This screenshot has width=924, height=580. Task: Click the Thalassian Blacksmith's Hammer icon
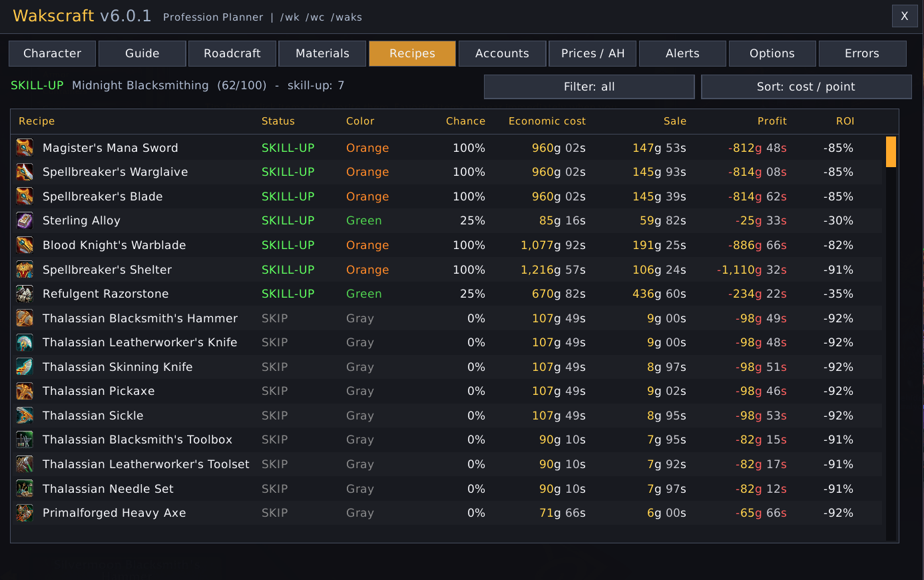pyautogui.click(x=25, y=318)
